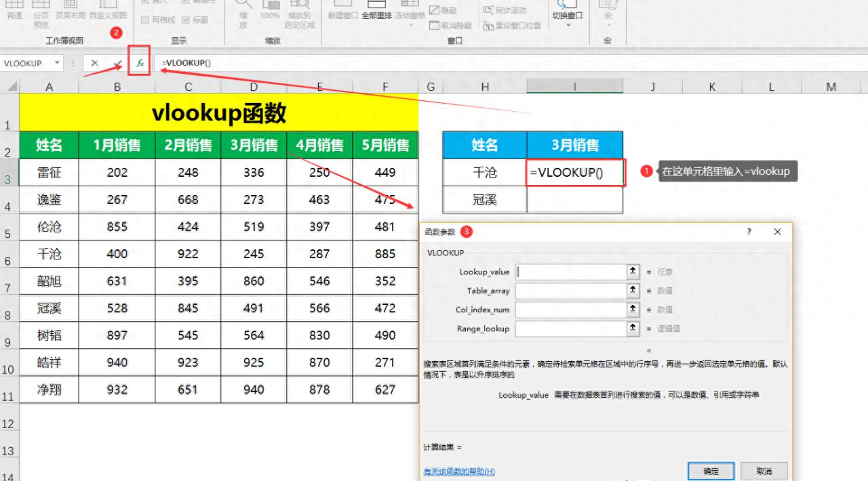Viewport: 868px width, 481px height.
Task: Collapse dialog for the Range_lookup field
Action: [633, 329]
